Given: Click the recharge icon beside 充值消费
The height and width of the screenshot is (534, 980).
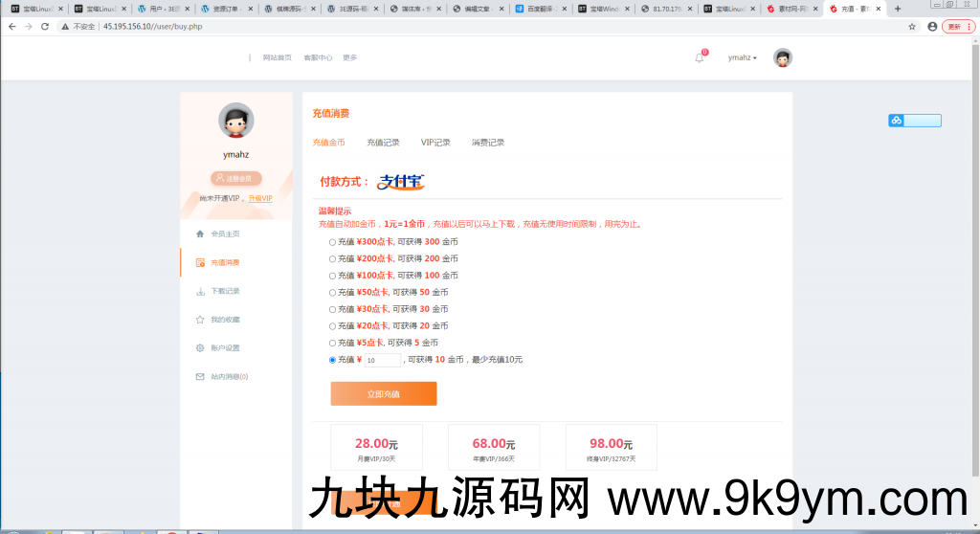Looking at the screenshot, I should coord(200,262).
